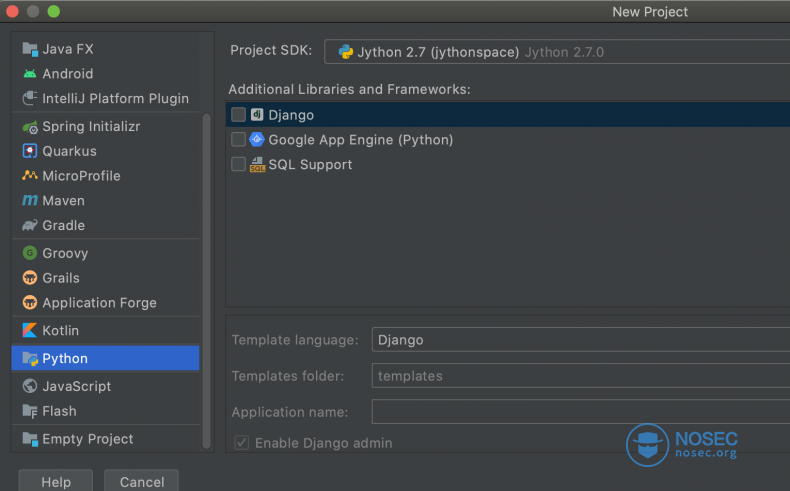The image size is (790, 491).
Task: Choose the Spring Initializr icon
Action: coord(30,126)
